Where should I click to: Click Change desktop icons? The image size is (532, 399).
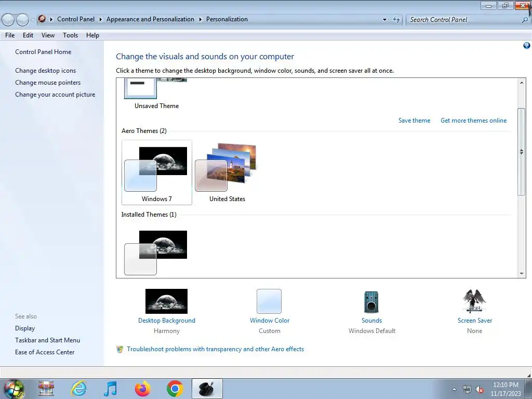coord(46,71)
